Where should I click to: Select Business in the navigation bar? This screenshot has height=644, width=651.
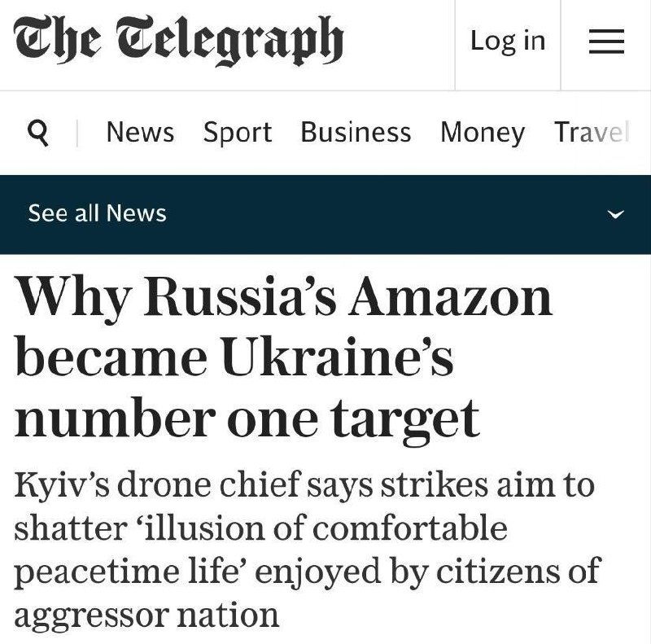[x=356, y=132]
